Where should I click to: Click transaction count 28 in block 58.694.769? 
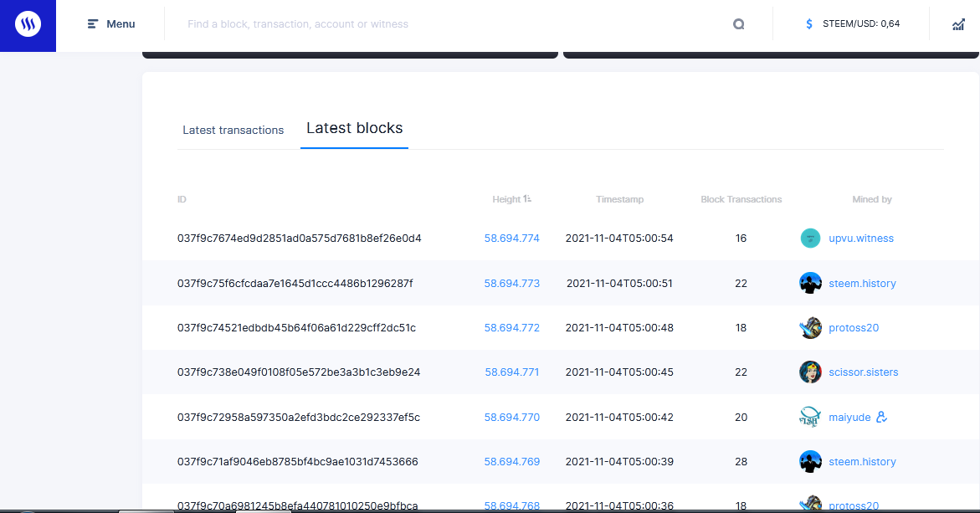pos(741,461)
